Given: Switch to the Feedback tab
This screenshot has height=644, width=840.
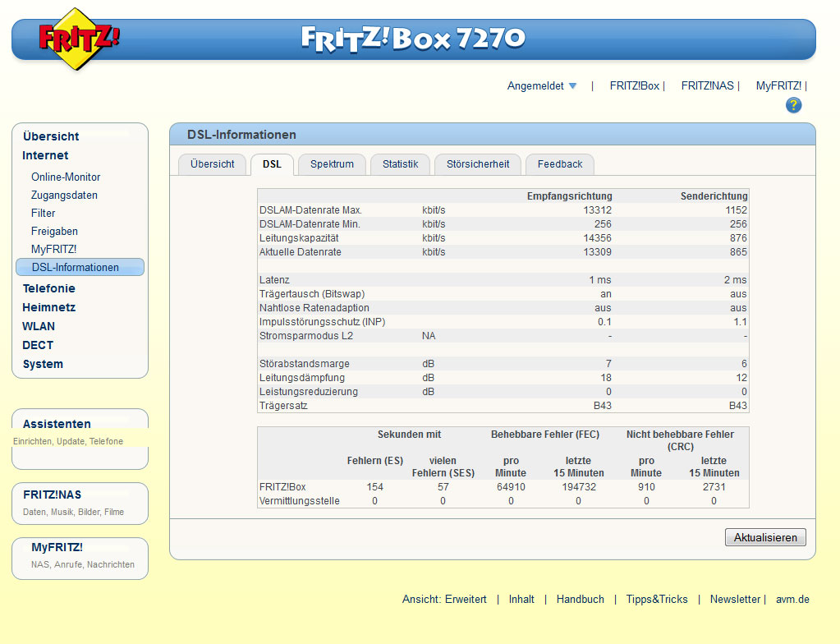Looking at the screenshot, I should [560, 164].
